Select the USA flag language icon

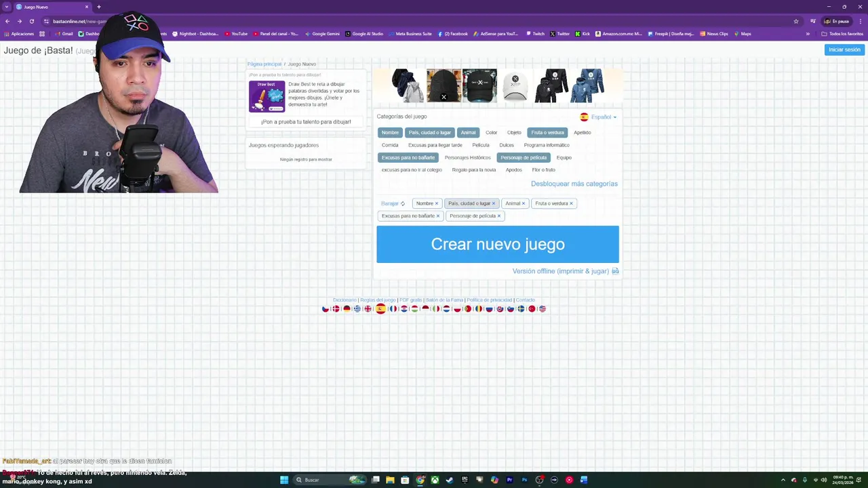click(542, 308)
